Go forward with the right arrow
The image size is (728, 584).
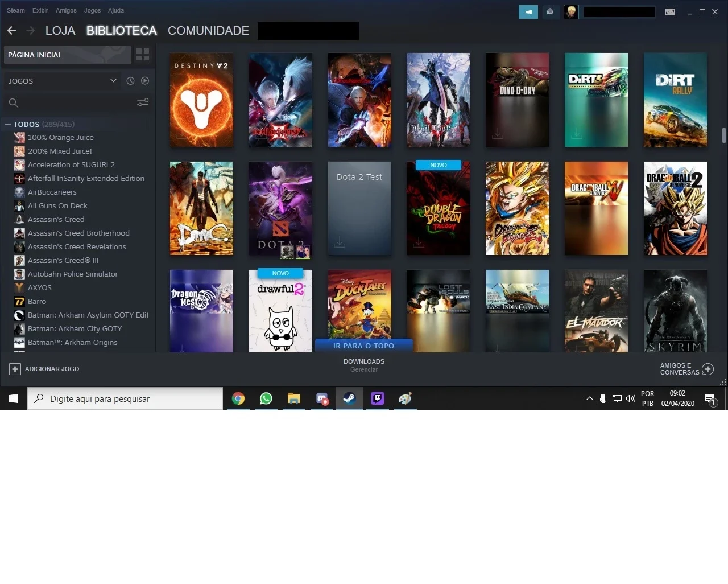[x=31, y=30]
